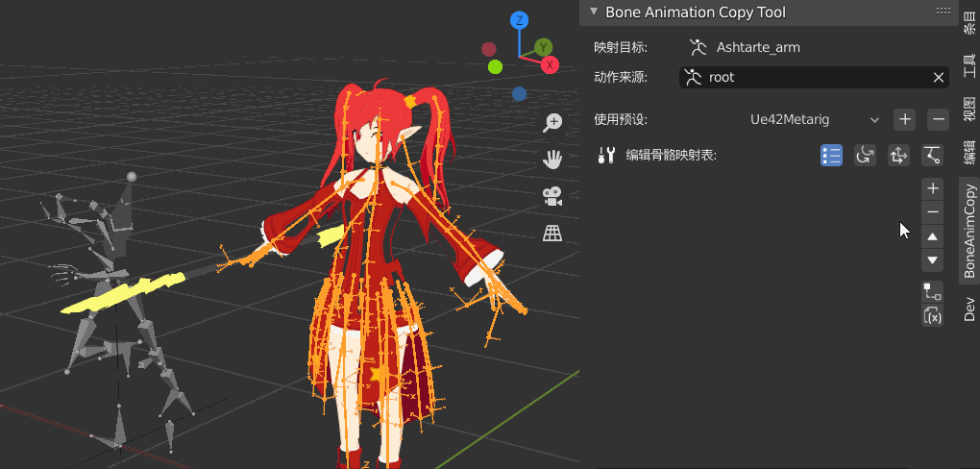Viewport: 980px width, 469px height.
Task: Switch perspective/orthographic grid icon
Action: (x=552, y=234)
